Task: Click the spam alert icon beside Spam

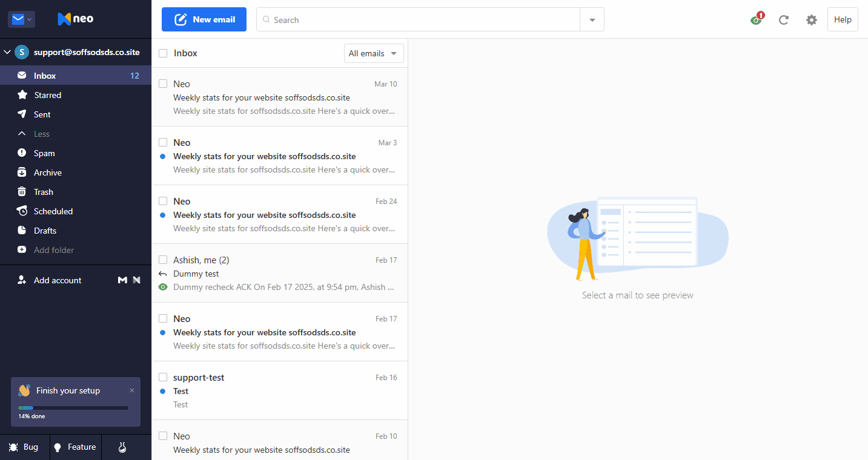Action: click(x=22, y=153)
